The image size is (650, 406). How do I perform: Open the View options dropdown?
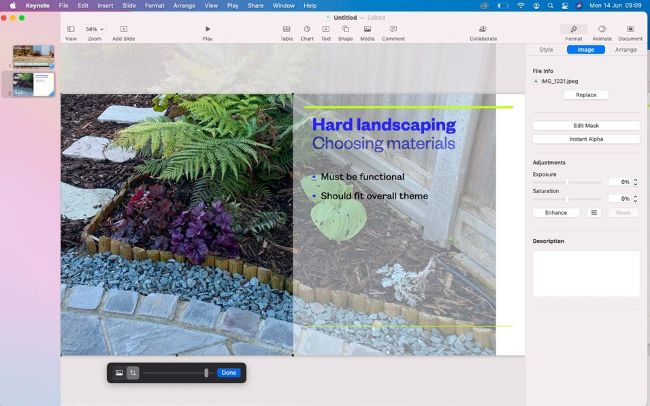71,30
